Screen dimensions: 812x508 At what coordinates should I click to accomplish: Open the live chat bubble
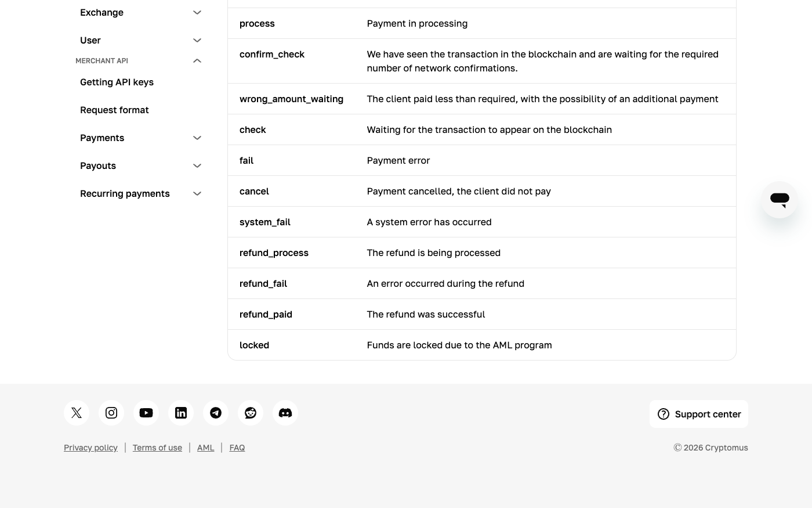tap(780, 200)
